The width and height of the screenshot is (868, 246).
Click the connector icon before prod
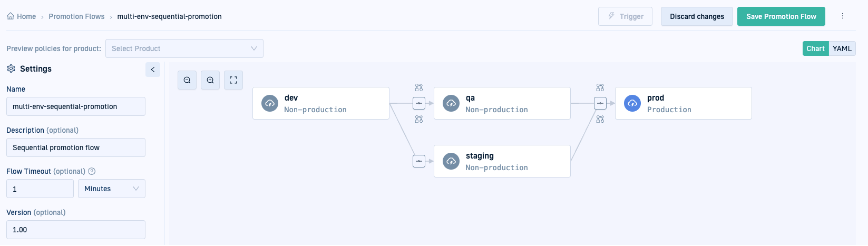coord(600,103)
